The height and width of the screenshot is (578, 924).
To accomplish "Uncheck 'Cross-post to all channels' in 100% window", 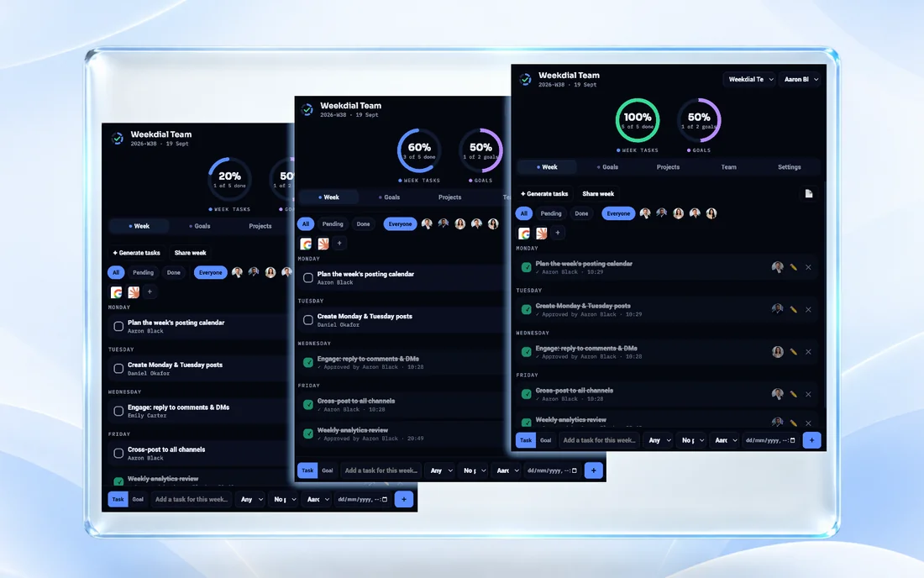I will (x=526, y=394).
